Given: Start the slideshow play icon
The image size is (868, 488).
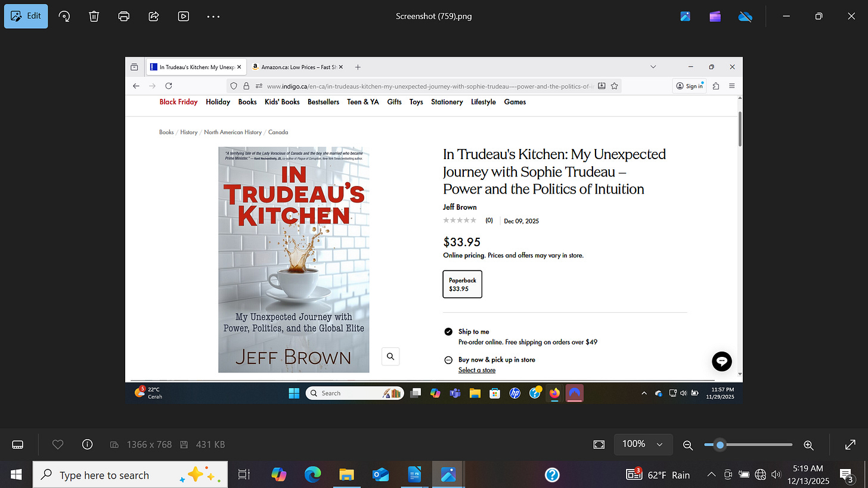Looking at the screenshot, I should coord(184,16).
